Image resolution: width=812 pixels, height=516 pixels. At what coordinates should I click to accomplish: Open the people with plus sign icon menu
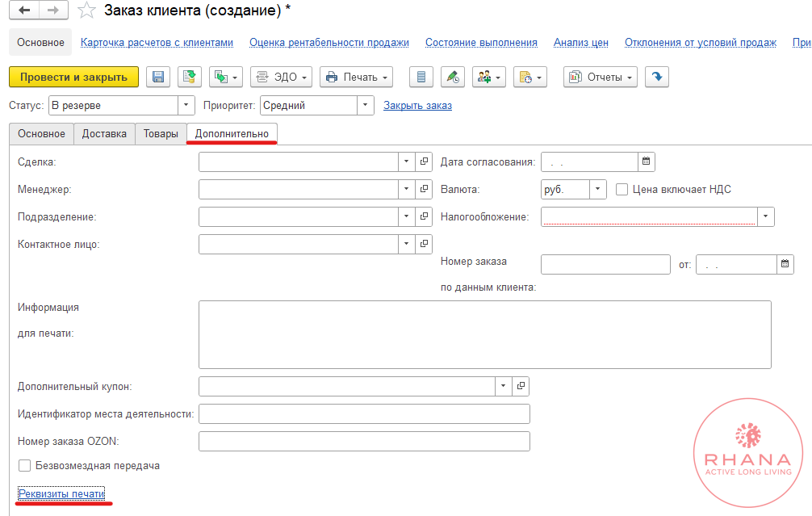(x=489, y=78)
